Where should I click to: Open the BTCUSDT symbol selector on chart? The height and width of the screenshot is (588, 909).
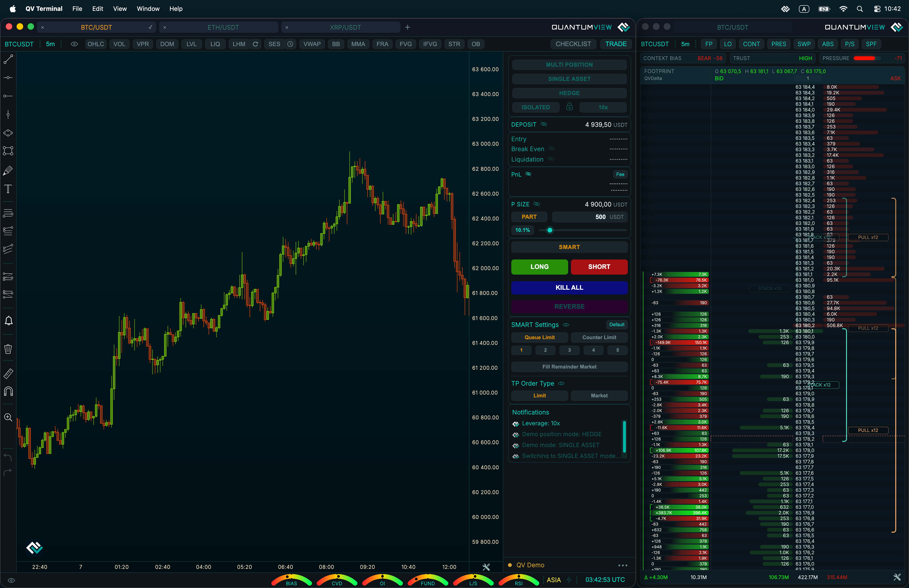click(x=19, y=44)
